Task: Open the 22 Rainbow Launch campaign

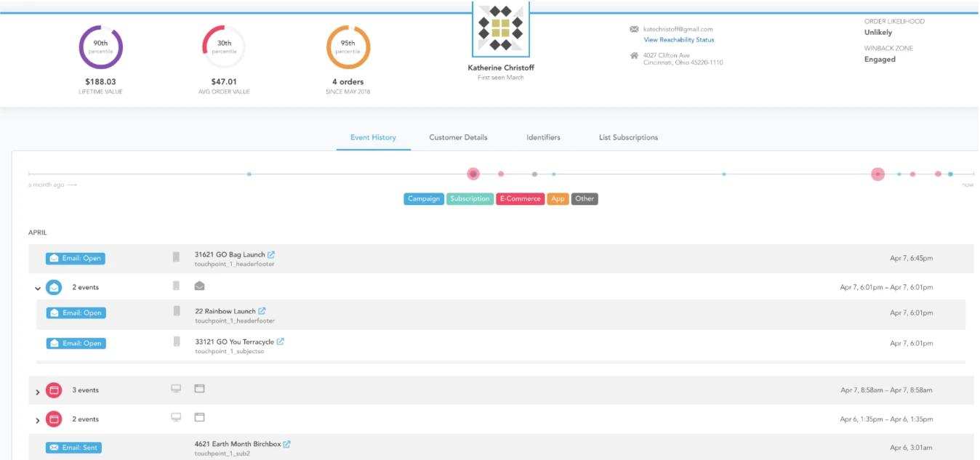Action: [x=225, y=312]
